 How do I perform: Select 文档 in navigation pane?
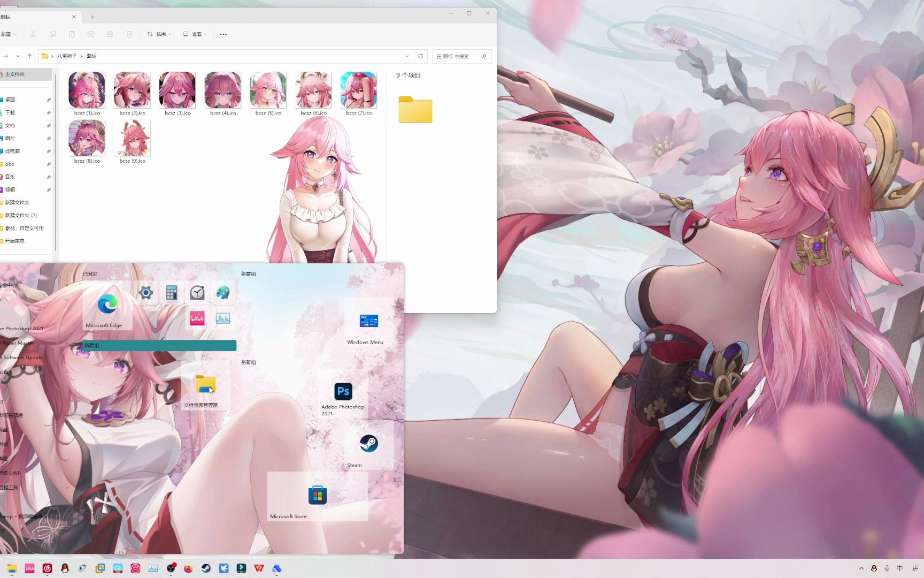[26, 126]
